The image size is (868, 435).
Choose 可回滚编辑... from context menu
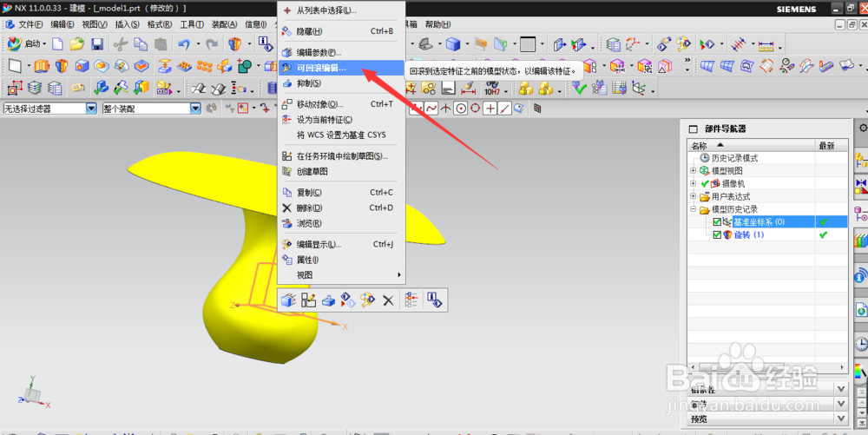coord(341,68)
